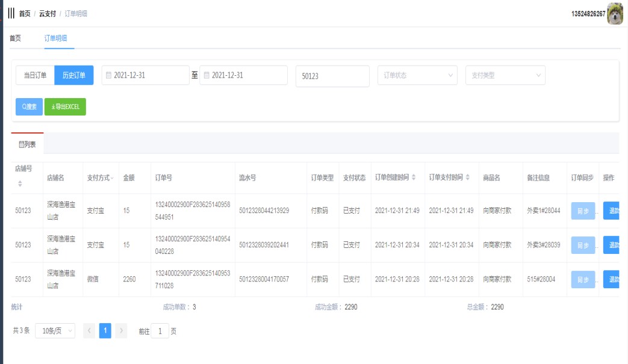Select the 列表 tab

(27, 144)
